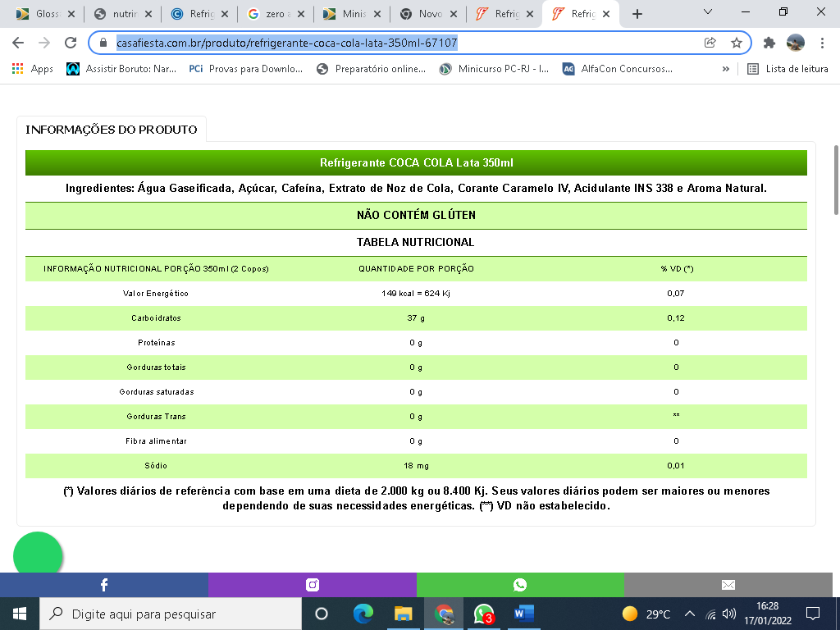Screen dimensions: 840x630
Task: Show hidden system tray icons
Action: click(x=690, y=614)
